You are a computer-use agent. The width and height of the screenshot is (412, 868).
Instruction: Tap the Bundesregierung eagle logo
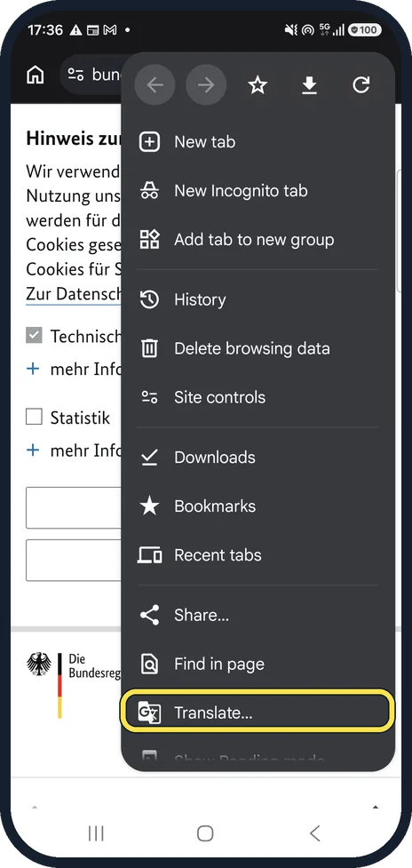[38, 665]
